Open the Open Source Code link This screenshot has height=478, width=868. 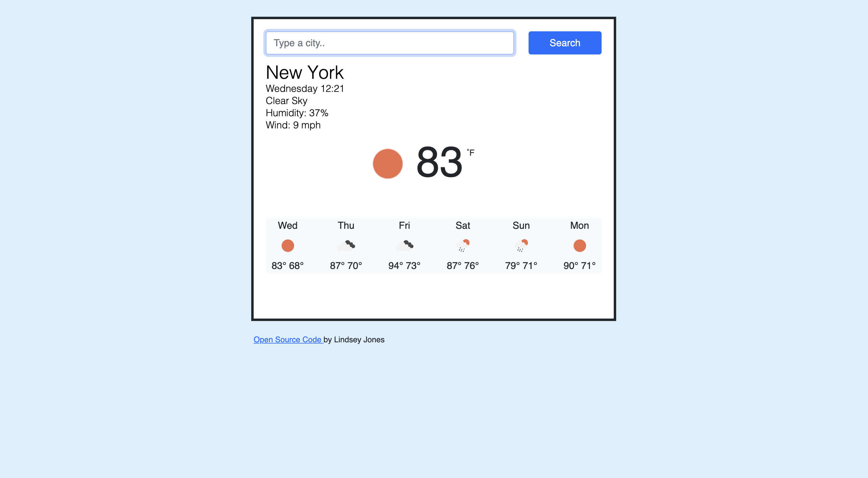coord(288,340)
